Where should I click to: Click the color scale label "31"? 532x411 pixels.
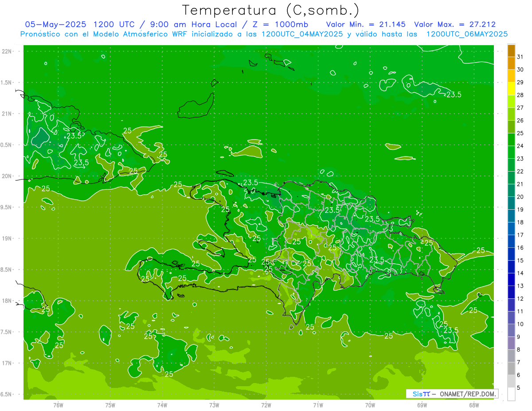[x=520, y=57]
